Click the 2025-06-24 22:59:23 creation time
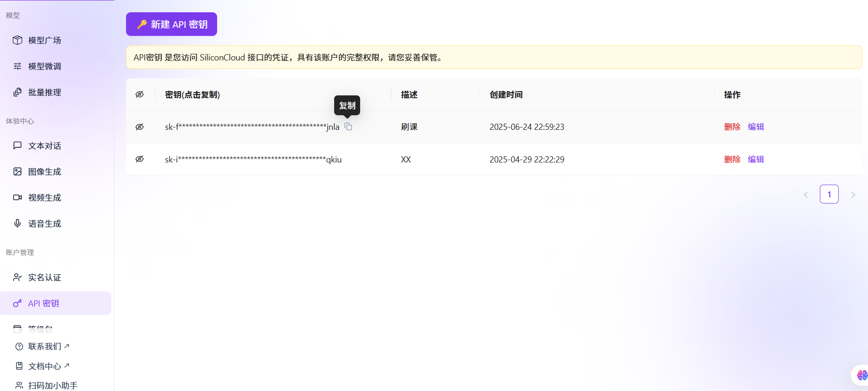 click(x=527, y=127)
